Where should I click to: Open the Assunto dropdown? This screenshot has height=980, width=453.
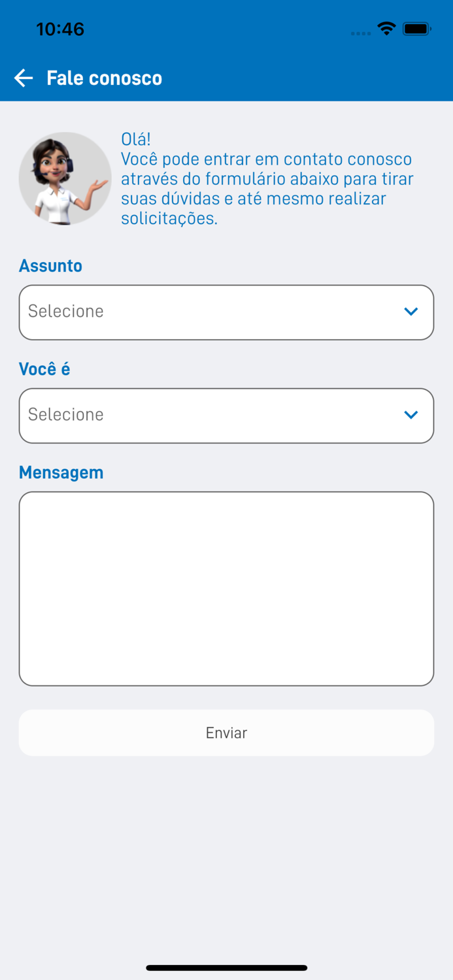click(226, 312)
